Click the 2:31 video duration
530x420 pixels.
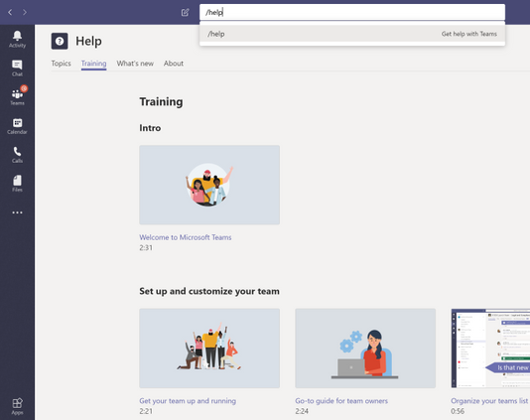(146, 248)
